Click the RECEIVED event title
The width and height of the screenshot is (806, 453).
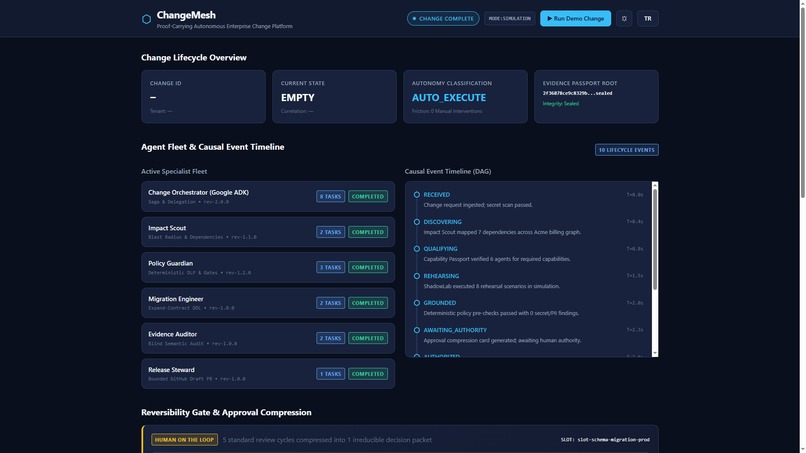(x=436, y=195)
